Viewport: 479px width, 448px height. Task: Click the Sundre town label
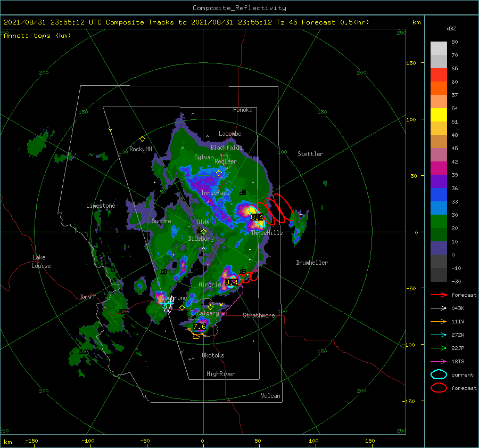(x=161, y=221)
